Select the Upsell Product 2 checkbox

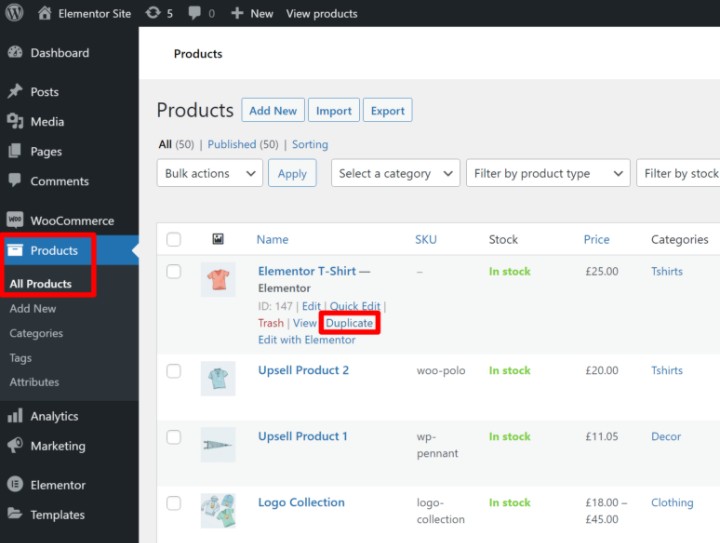pos(174,371)
